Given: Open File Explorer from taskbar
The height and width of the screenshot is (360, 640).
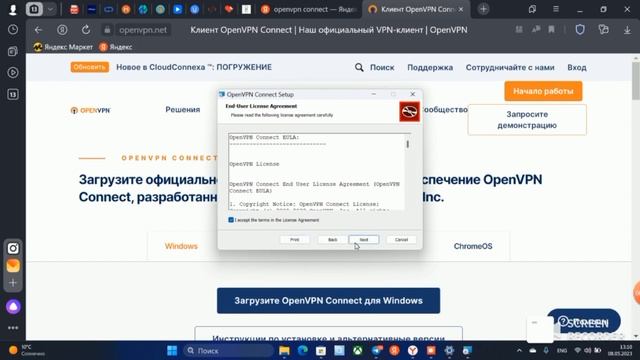Looking at the screenshot, I should 284,350.
